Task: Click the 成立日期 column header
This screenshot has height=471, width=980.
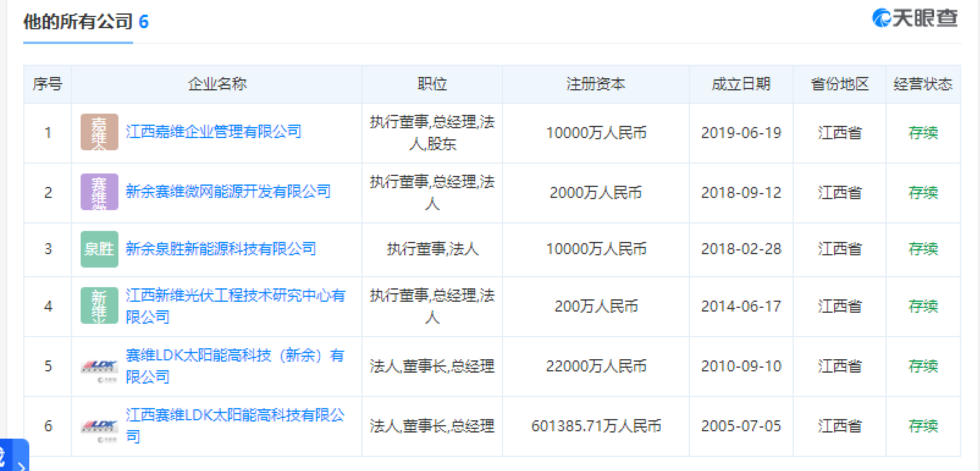Action: 741,84
